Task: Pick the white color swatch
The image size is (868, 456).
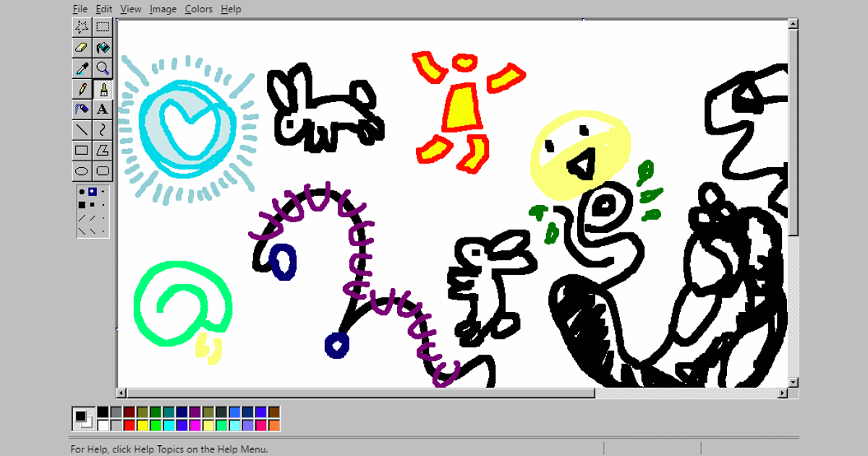Action: [103, 425]
